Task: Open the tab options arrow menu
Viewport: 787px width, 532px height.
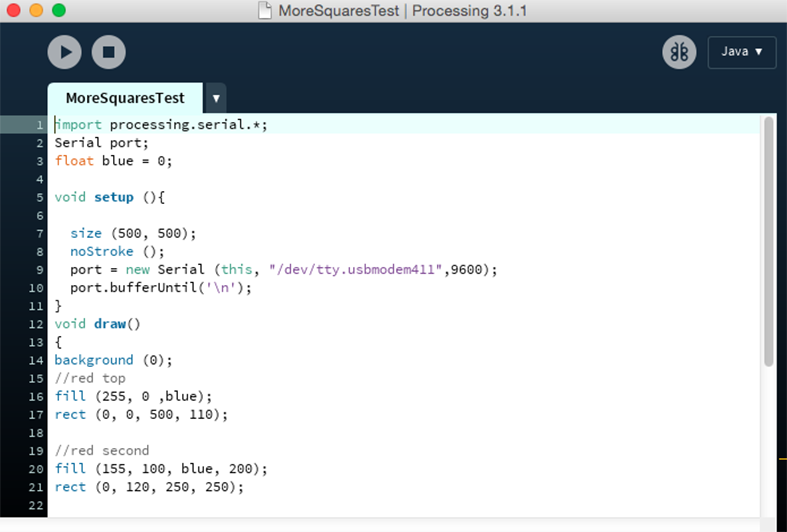Action: click(x=216, y=98)
